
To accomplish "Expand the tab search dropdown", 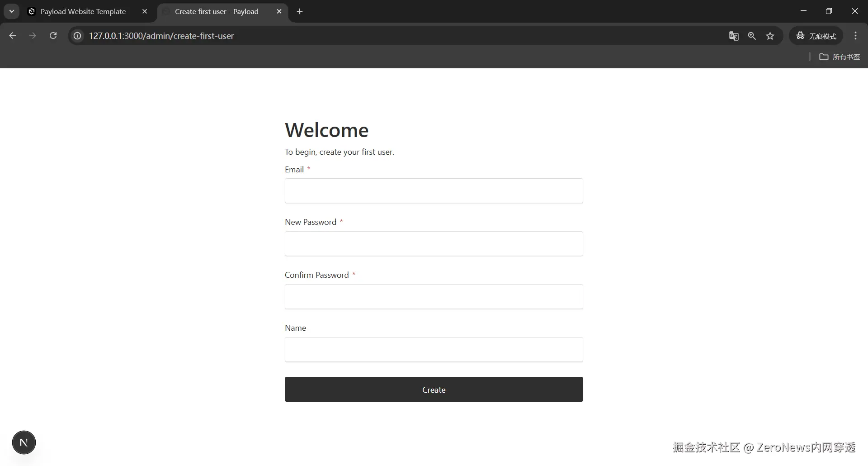I will (x=12, y=11).
